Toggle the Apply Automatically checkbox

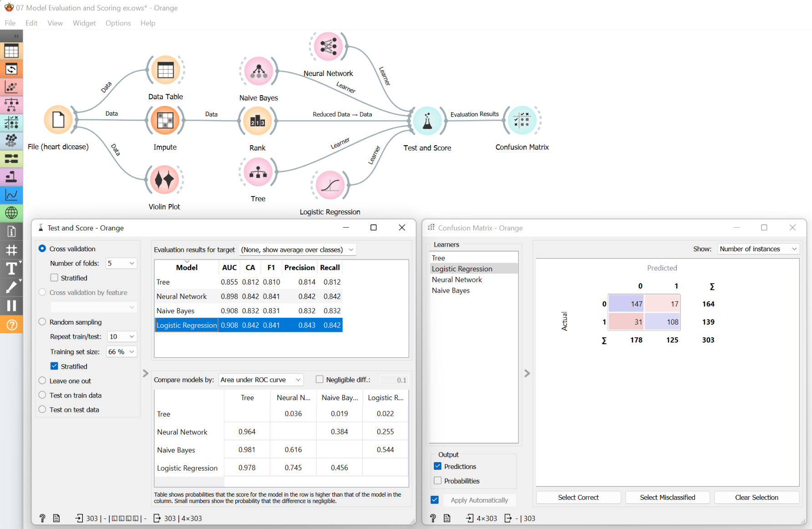(435, 500)
